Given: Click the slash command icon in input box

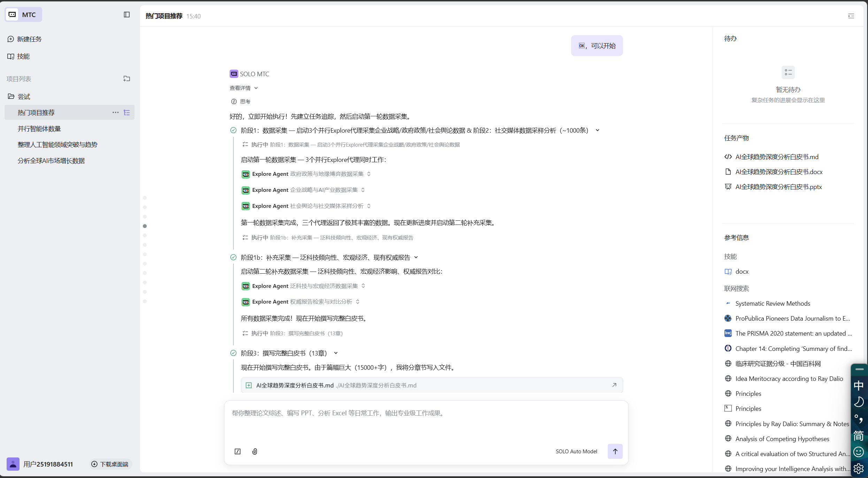Looking at the screenshot, I should coord(238,451).
